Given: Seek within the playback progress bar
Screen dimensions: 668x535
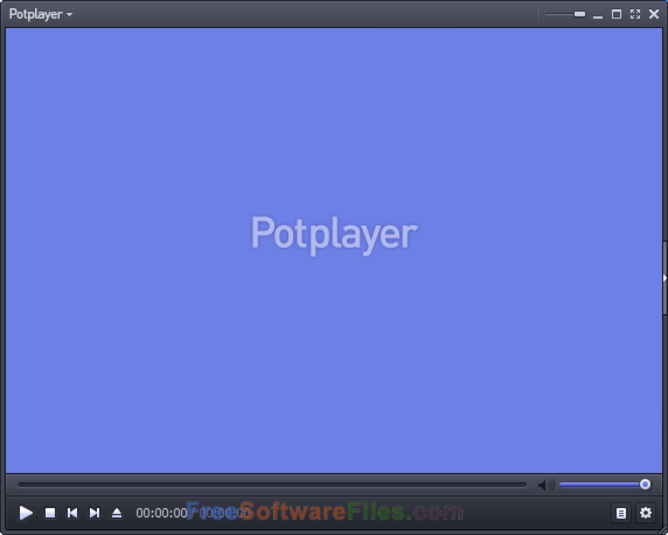Looking at the screenshot, I should click(x=272, y=484).
